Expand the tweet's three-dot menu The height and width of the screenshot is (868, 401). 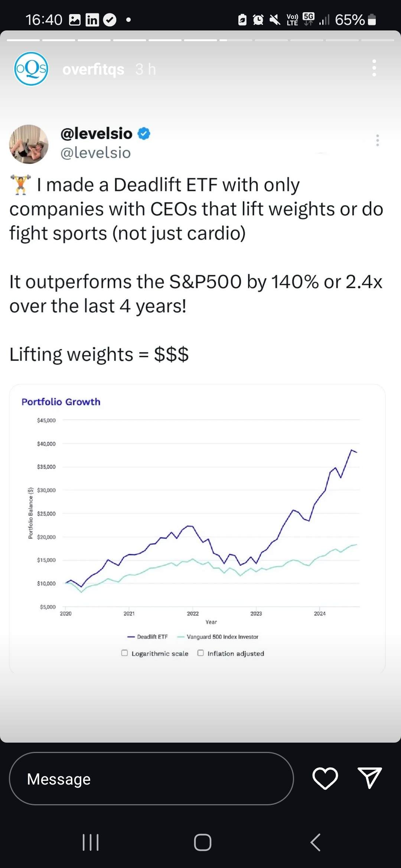[x=378, y=140]
